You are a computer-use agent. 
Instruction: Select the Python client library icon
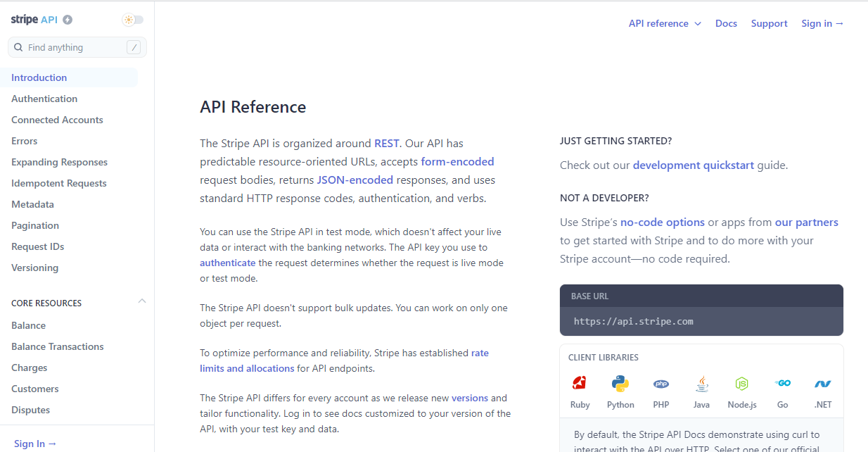(x=620, y=384)
